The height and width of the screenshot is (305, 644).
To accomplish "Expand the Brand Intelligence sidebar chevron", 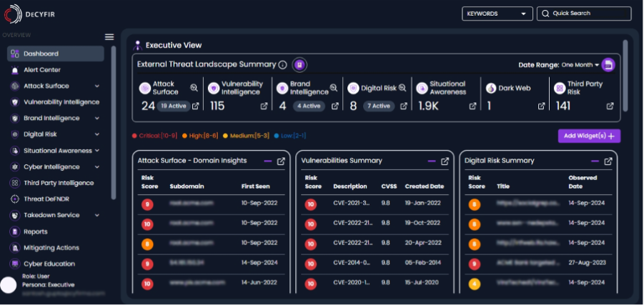I will click(x=97, y=119).
